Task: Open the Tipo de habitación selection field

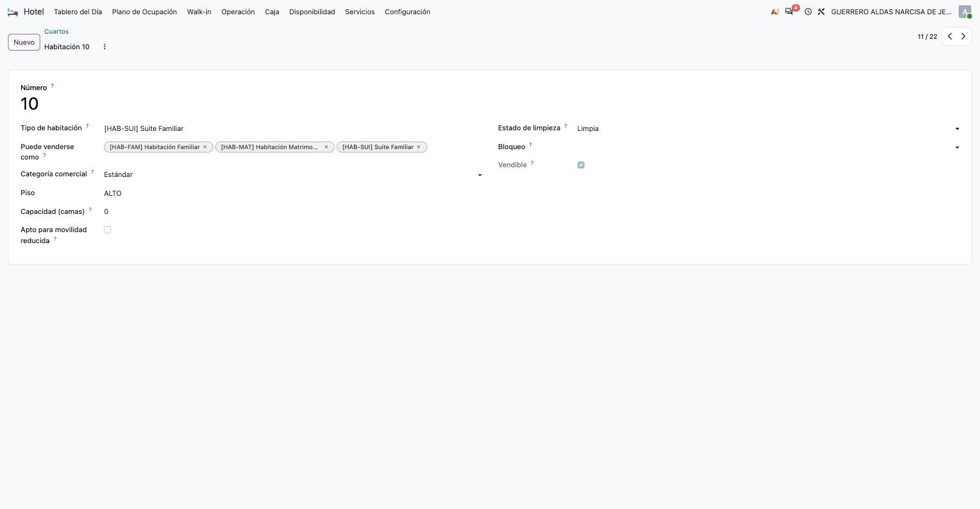Action: (x=293, y=128)
